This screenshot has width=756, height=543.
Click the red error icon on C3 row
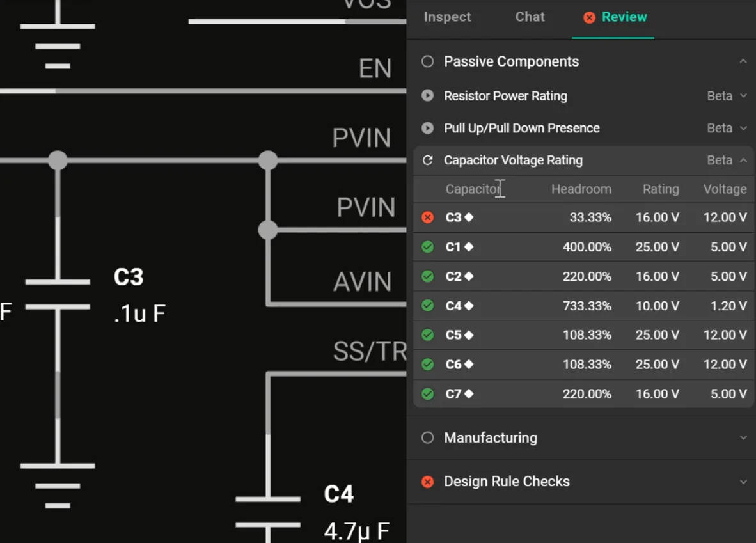click(x=427, y=217)
